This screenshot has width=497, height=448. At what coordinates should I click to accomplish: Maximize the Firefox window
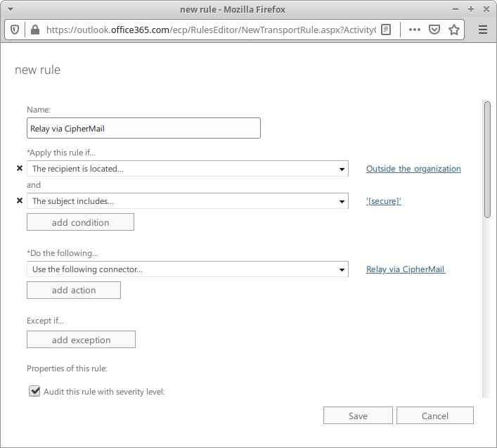[x=471, y=9]
